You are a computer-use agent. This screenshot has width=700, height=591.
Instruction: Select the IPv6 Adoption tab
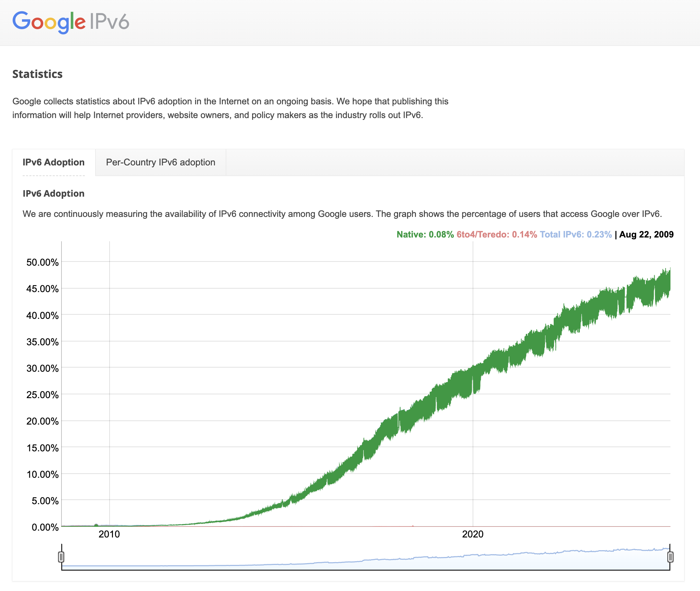tap(54, 162)
